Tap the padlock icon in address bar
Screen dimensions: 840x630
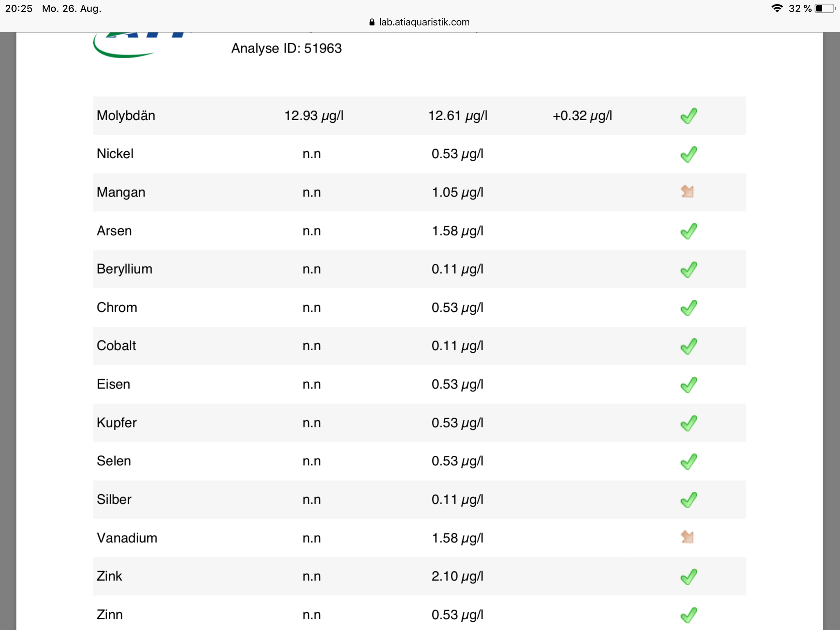[x=372, y=22]
